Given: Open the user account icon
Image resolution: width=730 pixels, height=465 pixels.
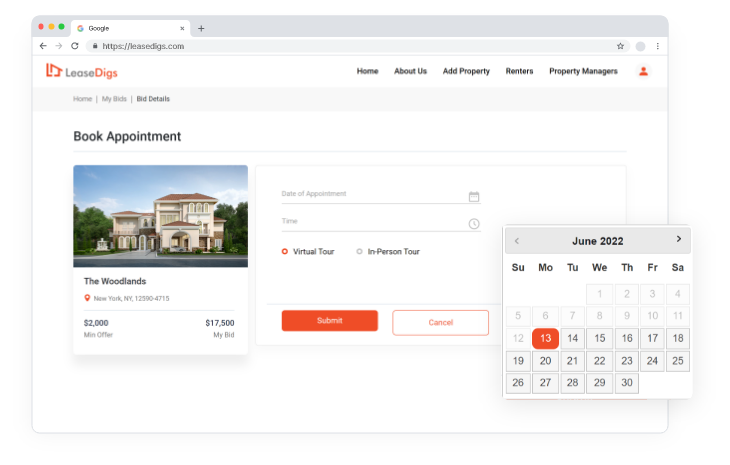Looking at the screenshot, I should [643, 71].
